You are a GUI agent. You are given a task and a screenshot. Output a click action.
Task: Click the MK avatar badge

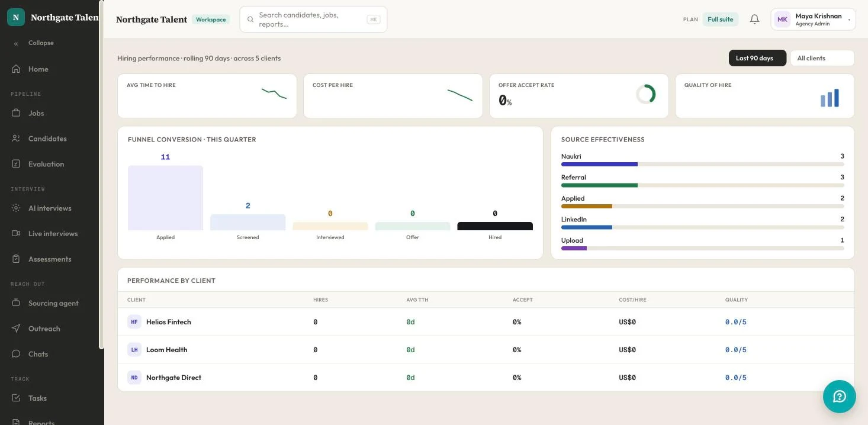782,20
